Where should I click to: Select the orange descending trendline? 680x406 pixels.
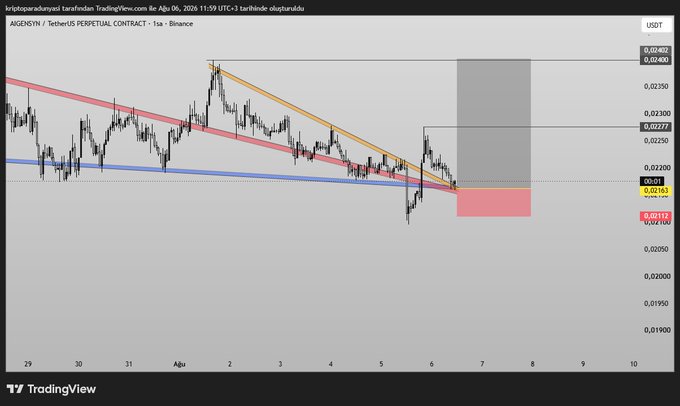point(332,127)
